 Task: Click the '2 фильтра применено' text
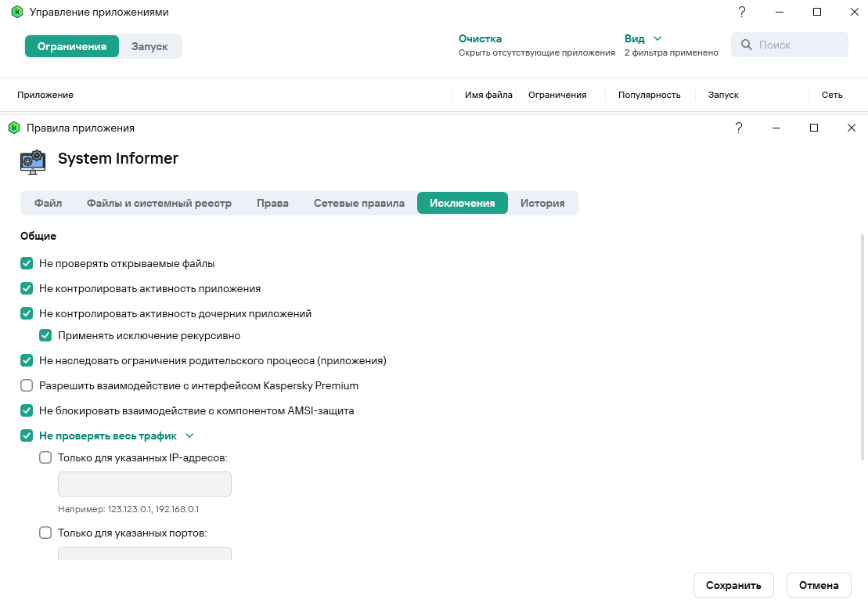point(672,52)
